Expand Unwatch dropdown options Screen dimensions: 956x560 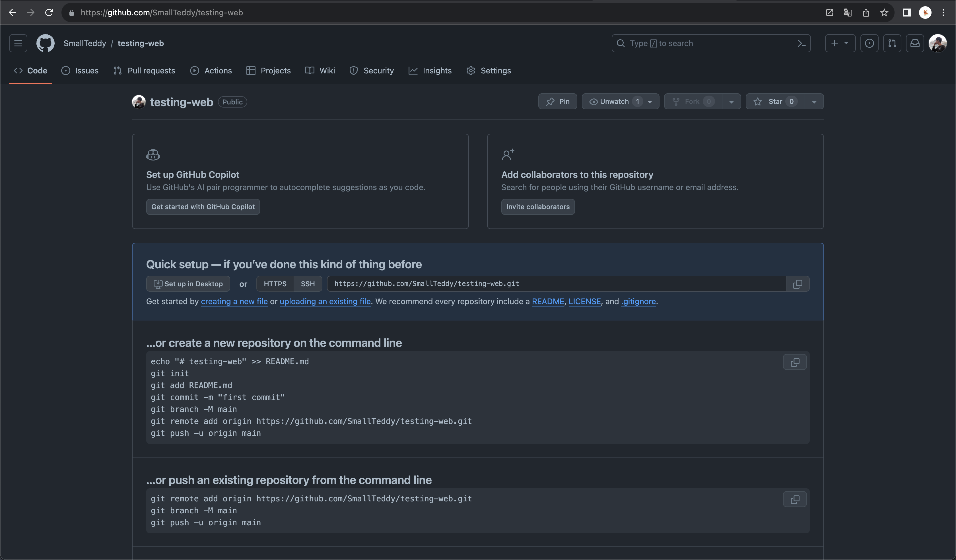click(650, 101)
